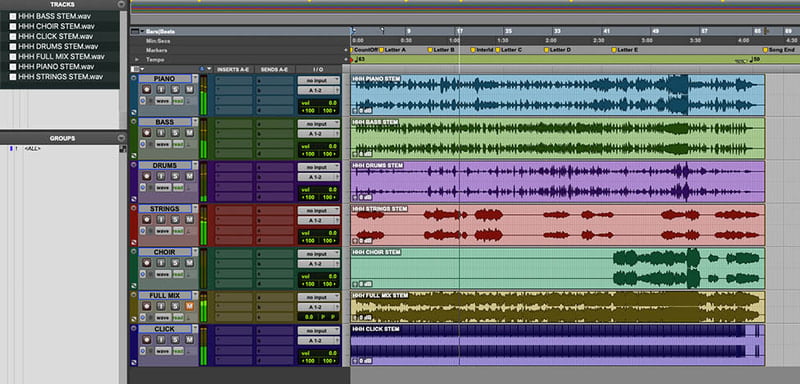Click the PIANO vol level field
Image resolution: width=800 pixels, height=384 pixels.
click(x=319, y=103)
